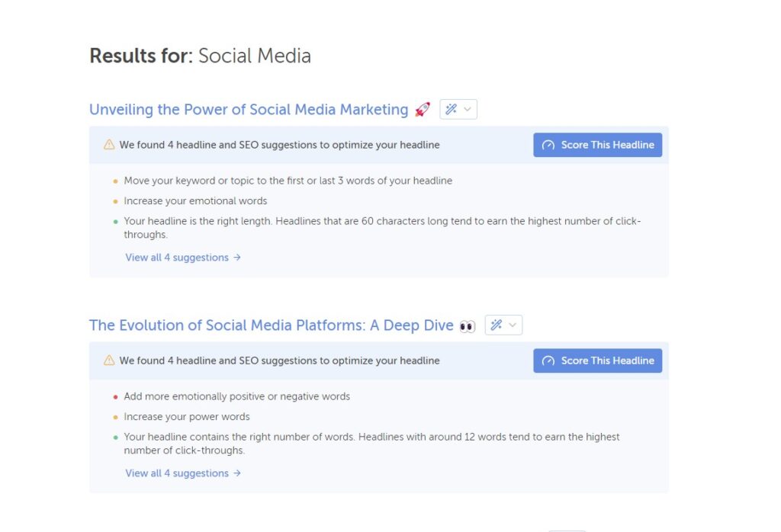Expand chevron dropdown next to Evolution headline
781x532 pixels.
[x=513, y=325]
